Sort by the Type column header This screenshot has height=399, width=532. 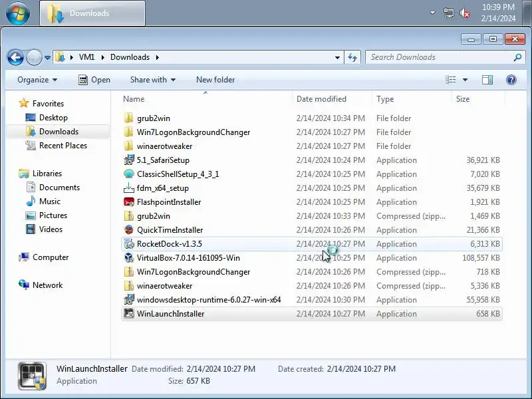coord(412,98)
